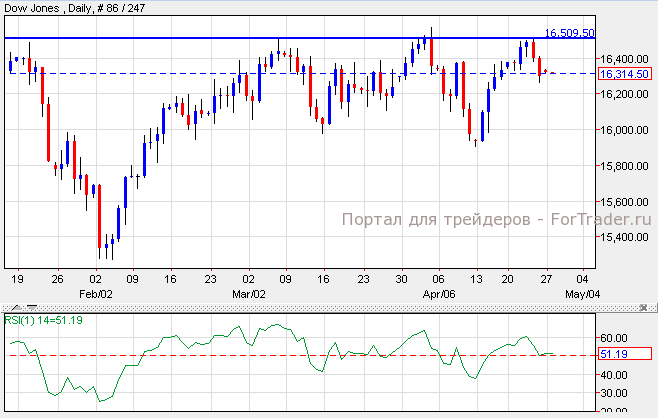Click the up-triangle icon on the panel splitter
Screen dimensions: 658x418
16,308
